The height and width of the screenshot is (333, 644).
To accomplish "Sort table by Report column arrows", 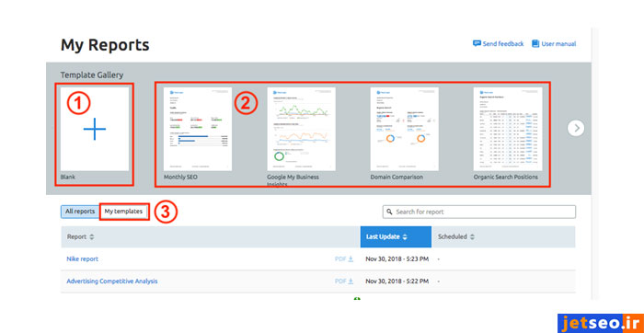I will pyautogui.click(x=92, y=237).
